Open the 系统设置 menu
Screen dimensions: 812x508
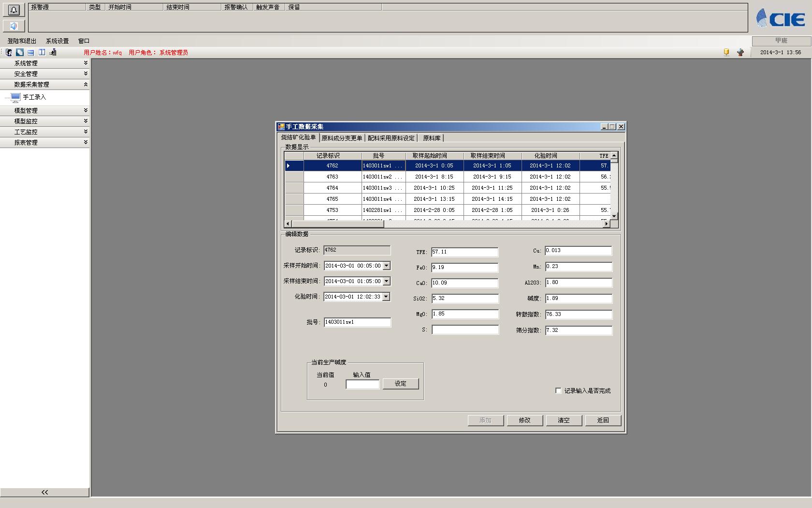58,41
